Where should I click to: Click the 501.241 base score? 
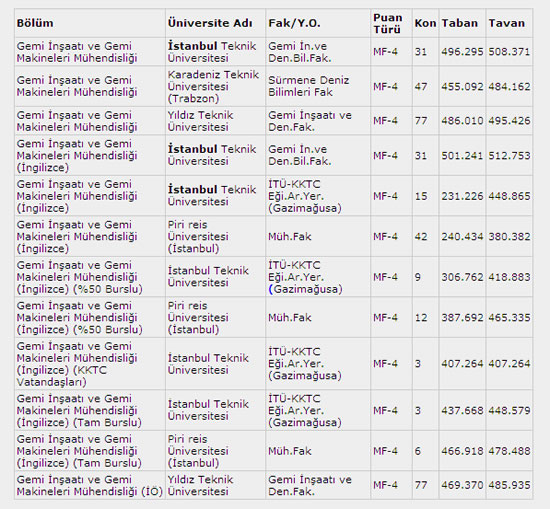pos(462,155)
